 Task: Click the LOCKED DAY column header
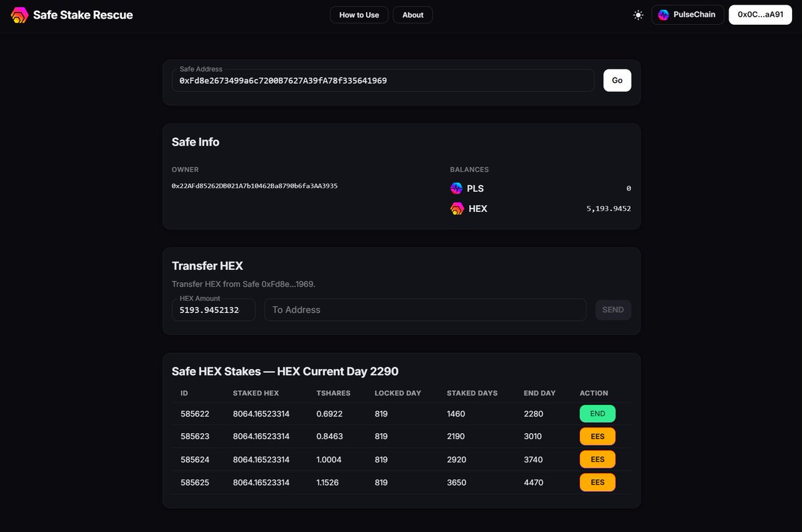pos(398,393)
